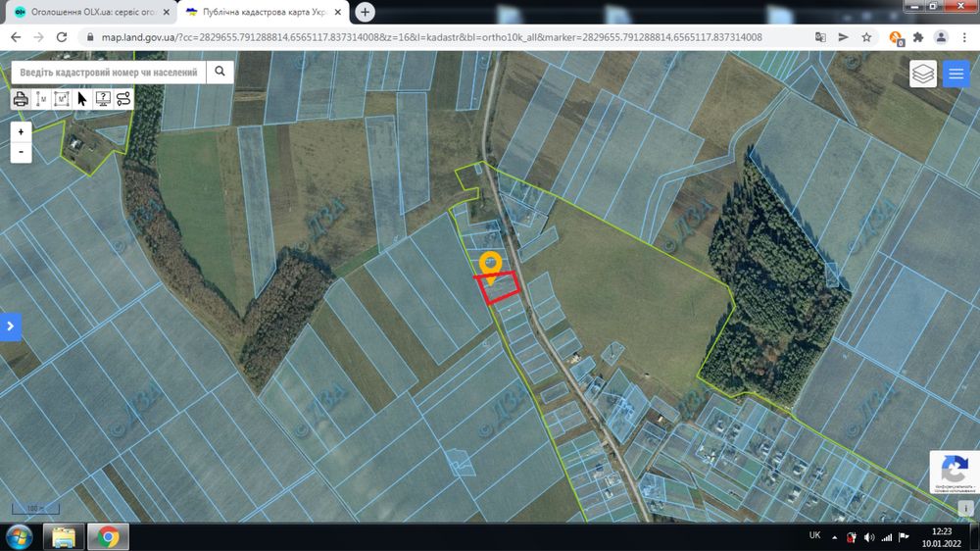Screen dimensions: 980x551
Task: Close the OLX.ua tab
Action: 167,12
